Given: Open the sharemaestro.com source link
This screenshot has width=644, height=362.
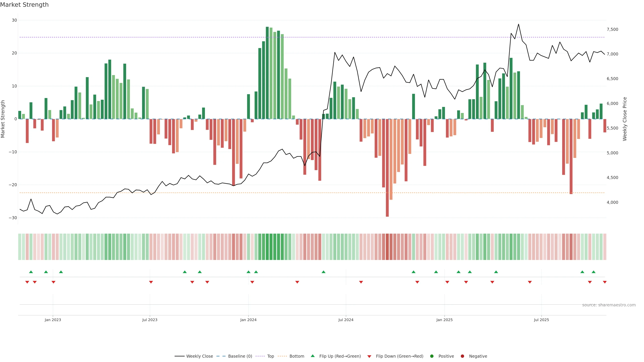Looking at the screenshot, I should tap(609, 305).
